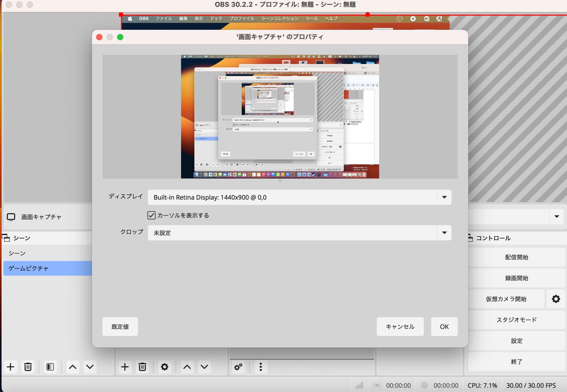
Task: Open audio mixer three-dot menu
Action: point(261,367)
